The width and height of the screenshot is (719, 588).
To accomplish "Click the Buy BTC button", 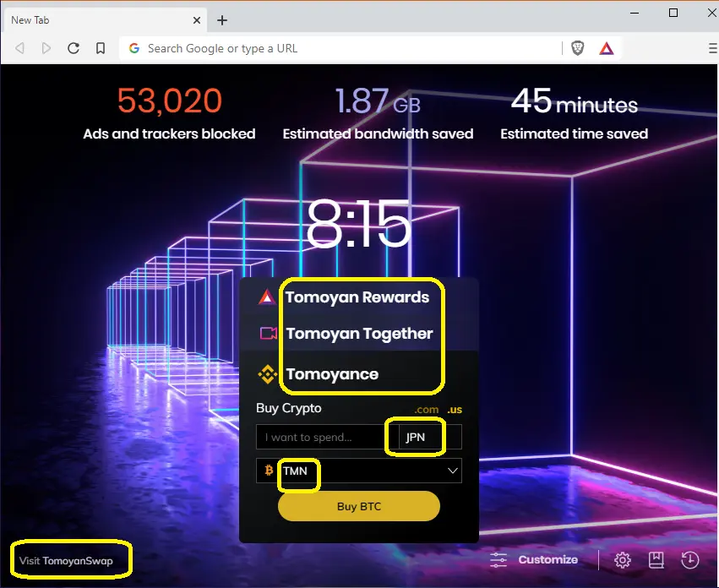I will pyautogui.click(x=359, y=506).
